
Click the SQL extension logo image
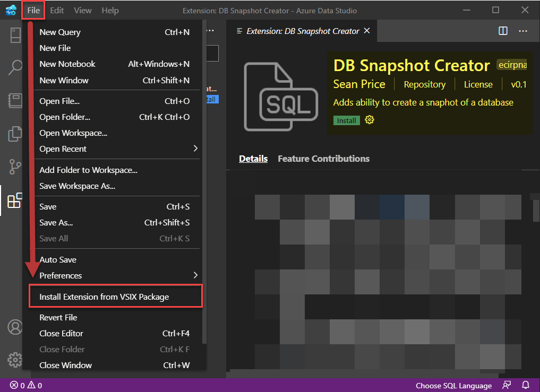point(281,97)
